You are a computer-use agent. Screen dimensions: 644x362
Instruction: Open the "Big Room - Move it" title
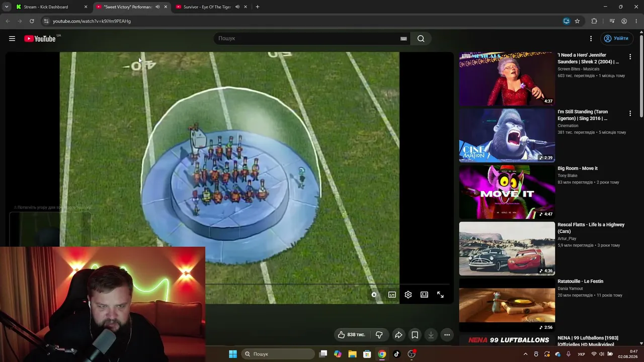[578, 168]
